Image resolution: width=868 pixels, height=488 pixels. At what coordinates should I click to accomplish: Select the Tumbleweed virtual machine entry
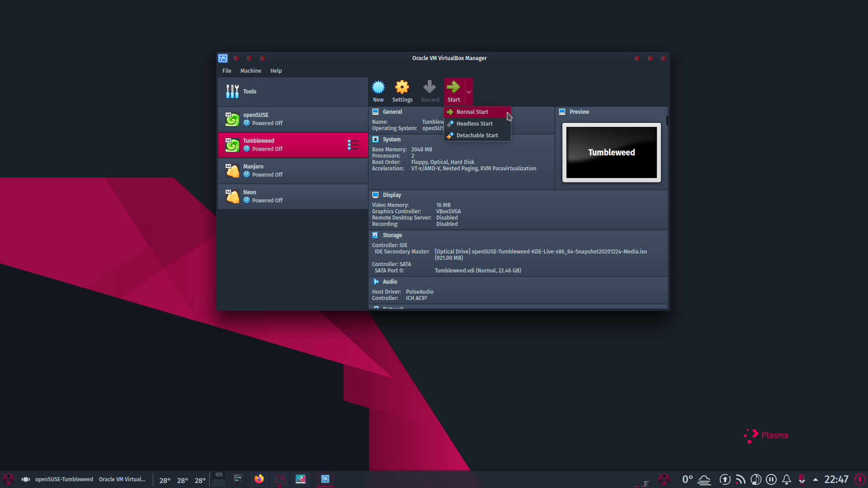[293, 145]
